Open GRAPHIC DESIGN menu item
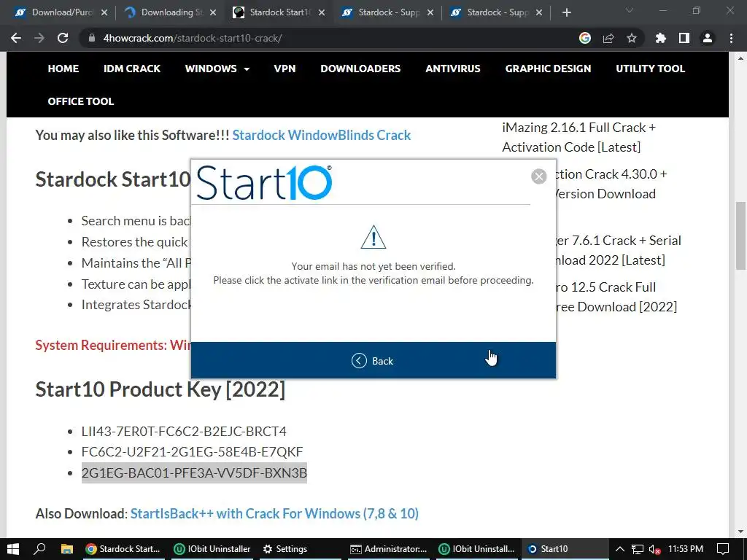 tap(549, 69)
